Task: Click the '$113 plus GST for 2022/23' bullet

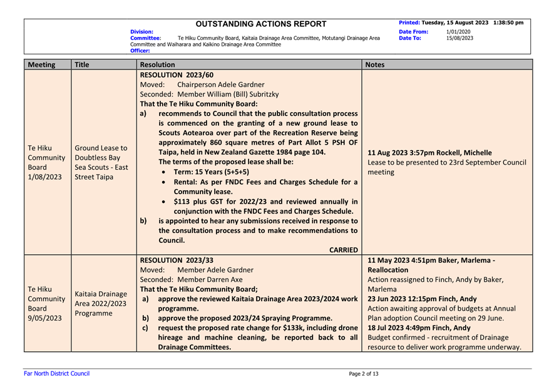Action: click(x=265, y=207)
